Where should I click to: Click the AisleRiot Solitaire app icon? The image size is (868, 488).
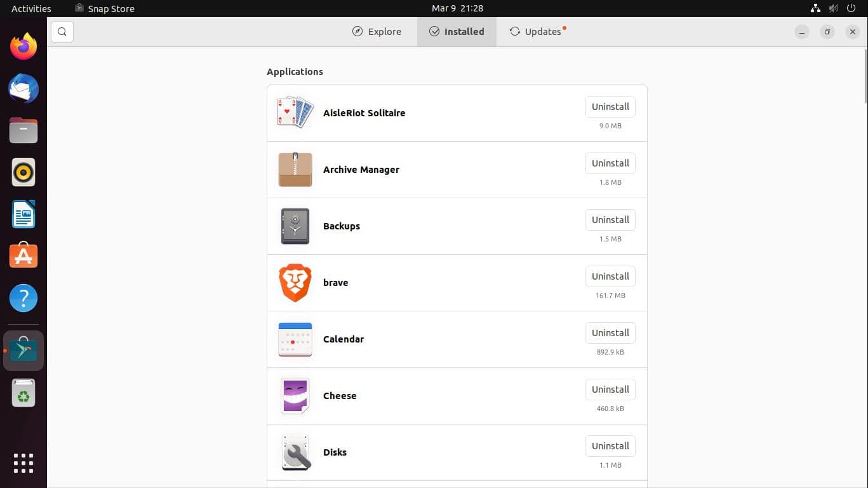(295, 112)
